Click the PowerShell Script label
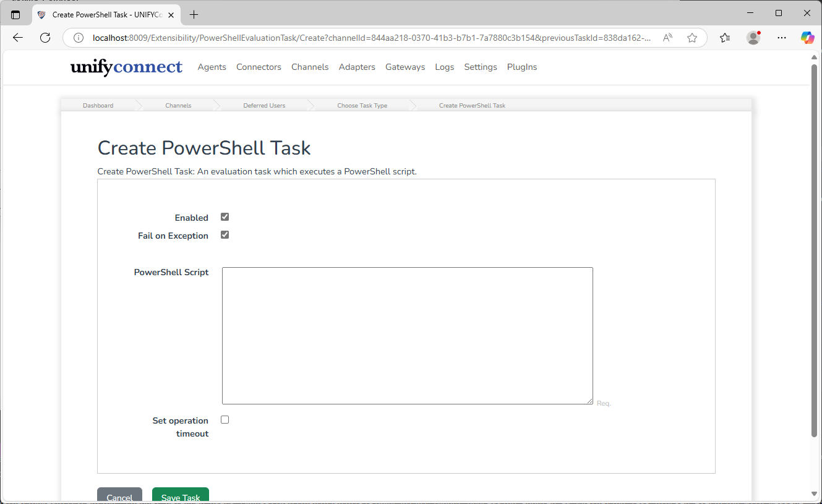The height and width of the screenshot is (504, 822). pos(171,272)
